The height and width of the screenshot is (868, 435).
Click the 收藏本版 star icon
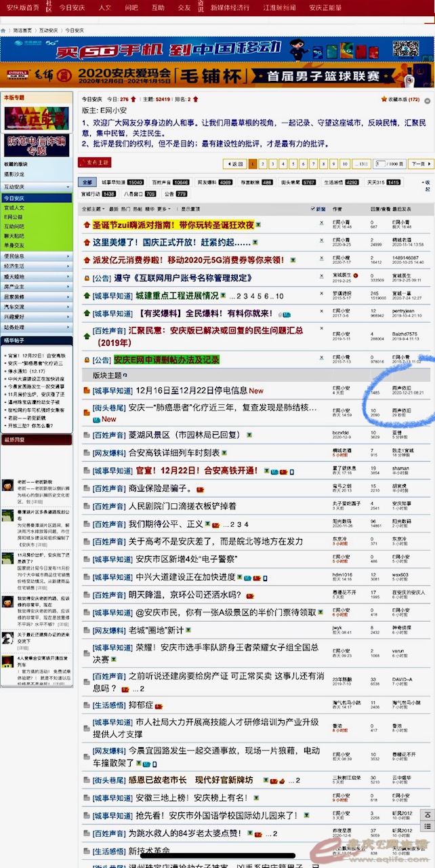tap(385, 100)
